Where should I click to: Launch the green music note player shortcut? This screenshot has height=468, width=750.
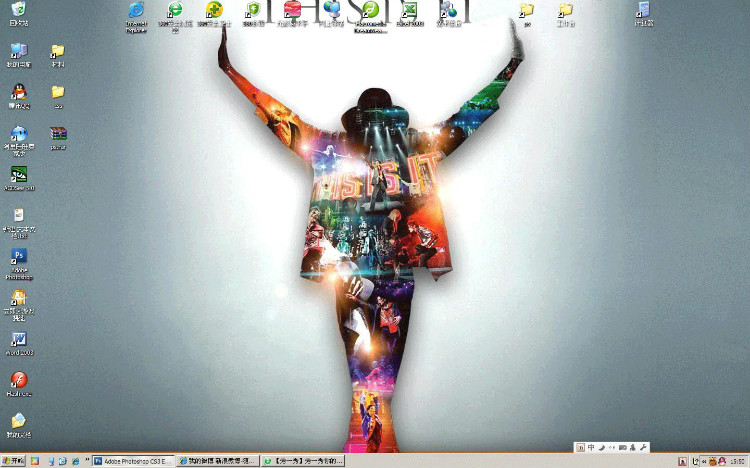[370, 17]
